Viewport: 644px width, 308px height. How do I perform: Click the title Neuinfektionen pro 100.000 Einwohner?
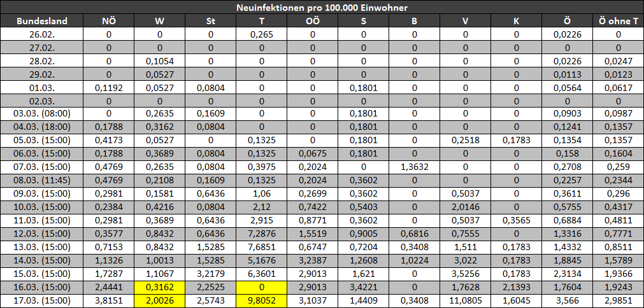pos(322,8)
